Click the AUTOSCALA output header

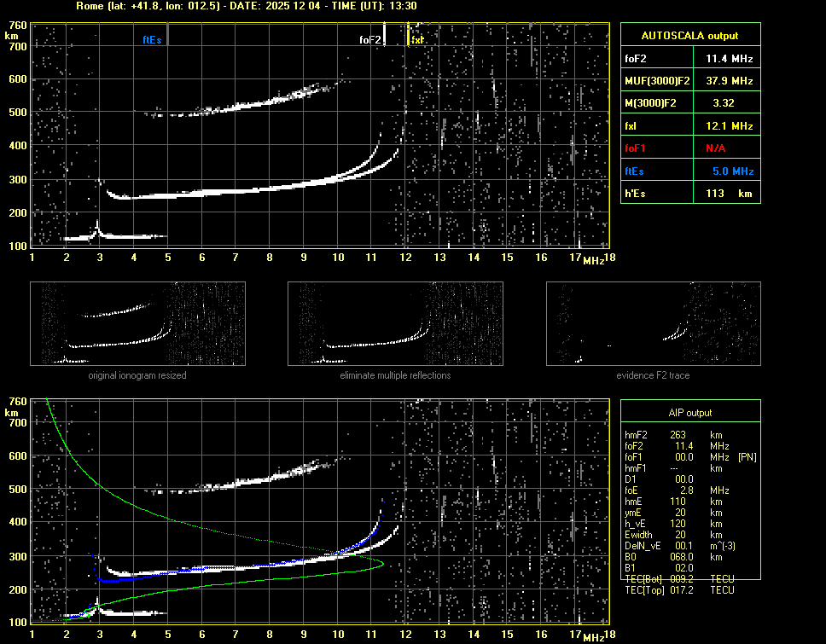[x=689, y=36]
